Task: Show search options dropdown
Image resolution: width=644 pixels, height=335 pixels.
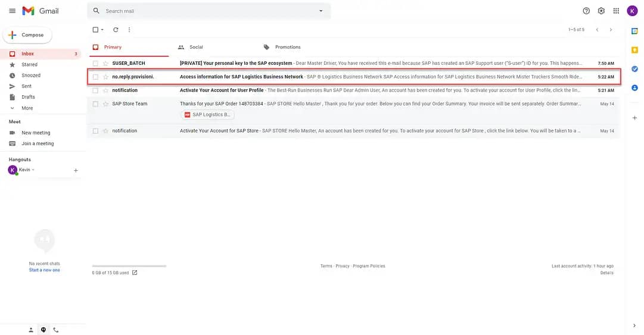Action: pyautogui.click(x=321, y=11)
